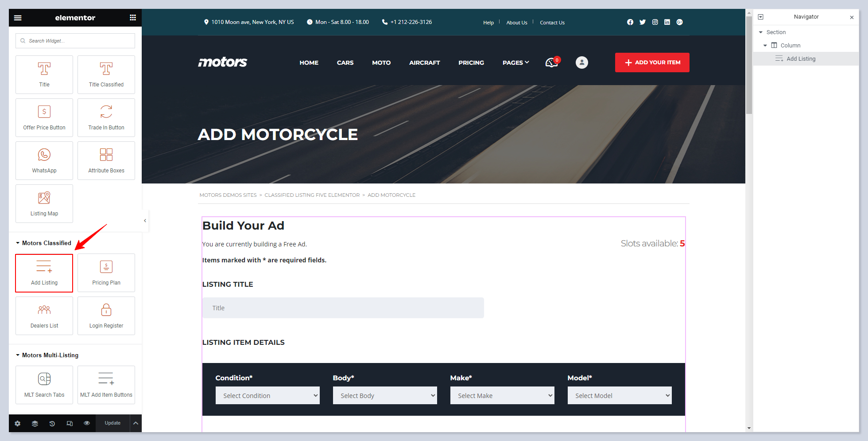Click the Update button
This screenshot has width=868, height=441.
[112, 423]
